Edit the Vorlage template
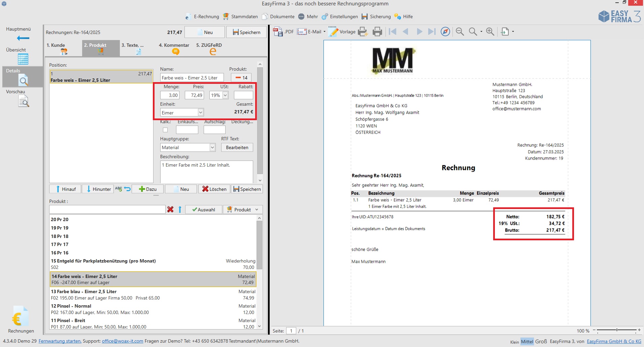This screenshot has width=644, height=347. (x=342, y=32)
